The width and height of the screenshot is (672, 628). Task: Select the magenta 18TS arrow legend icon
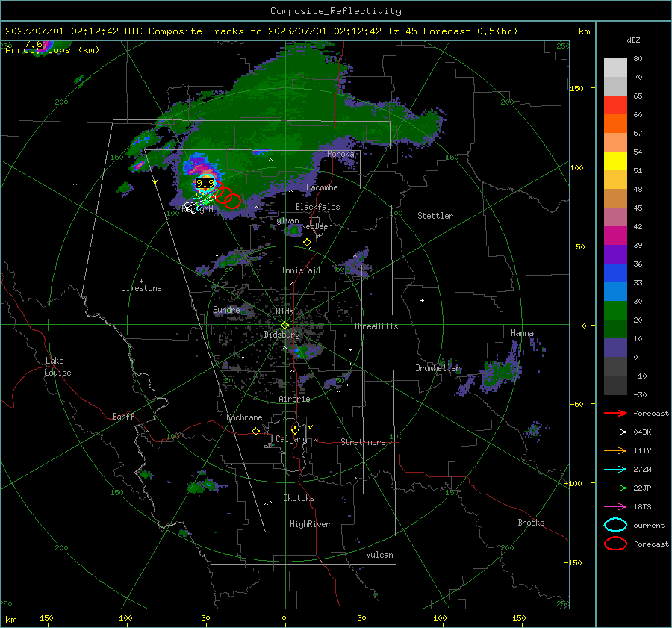(x=615, y=507)
